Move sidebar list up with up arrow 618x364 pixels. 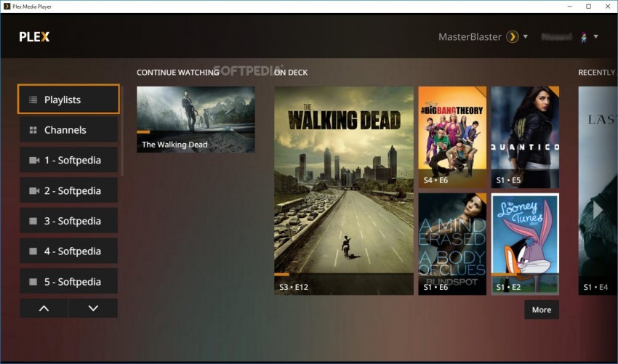[44, 308]
